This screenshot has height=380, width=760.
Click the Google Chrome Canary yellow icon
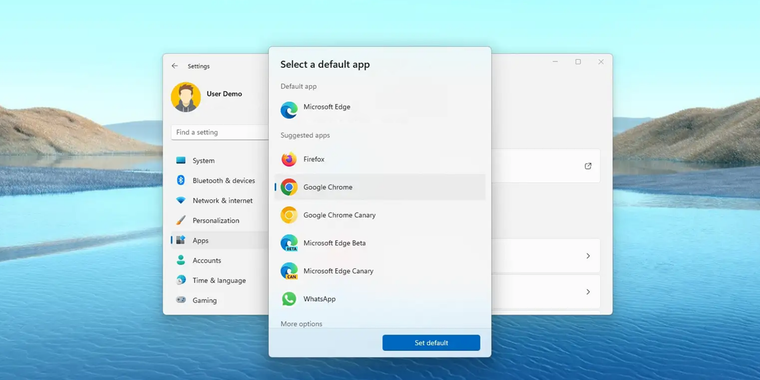289,215
